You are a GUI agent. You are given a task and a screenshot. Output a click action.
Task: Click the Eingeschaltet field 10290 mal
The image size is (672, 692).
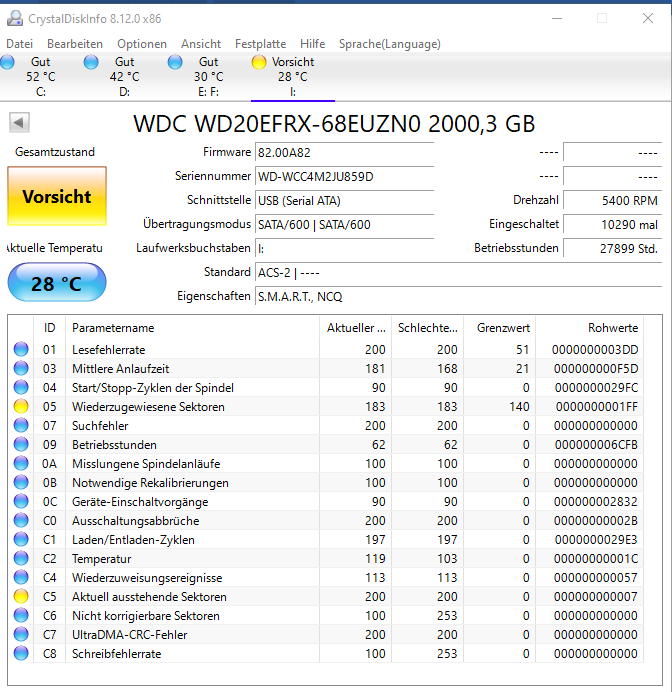pos(613,225)
